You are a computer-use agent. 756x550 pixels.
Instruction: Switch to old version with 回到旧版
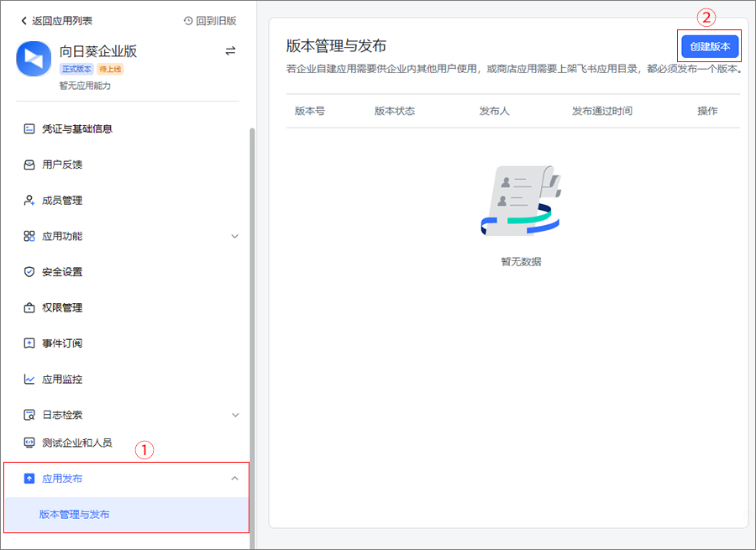tap(210, 20)
